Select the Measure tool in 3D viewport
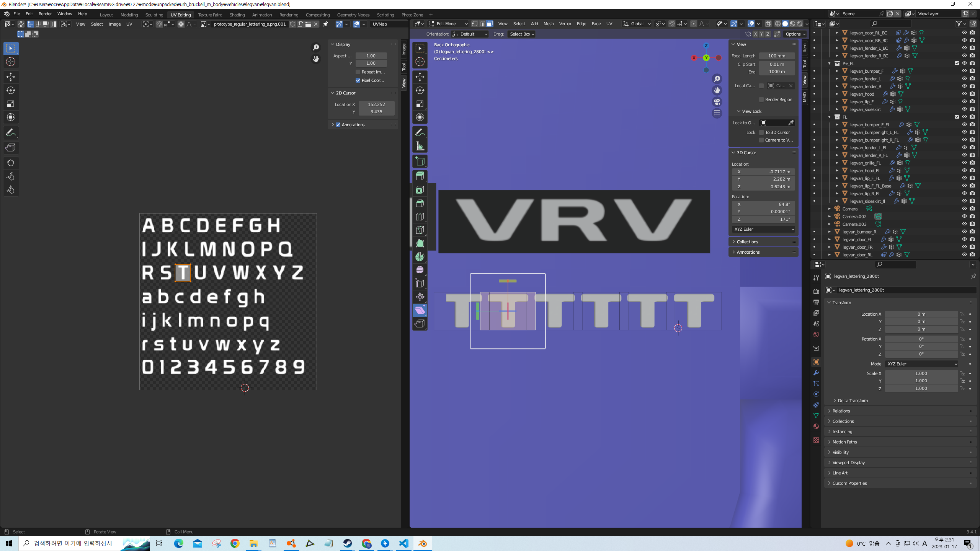The image size is (980, 551). click(420, 146)
